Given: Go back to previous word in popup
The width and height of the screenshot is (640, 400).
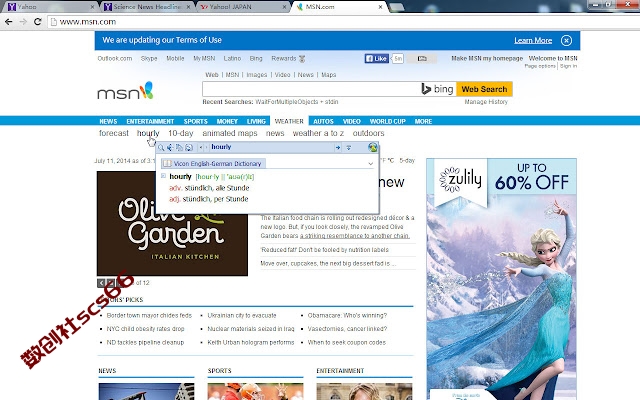Looking at the screenshot, I should 201,147.
